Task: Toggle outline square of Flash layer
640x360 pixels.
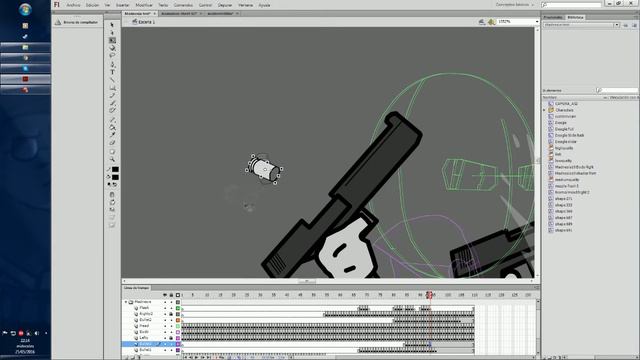Action: point(178,308)
